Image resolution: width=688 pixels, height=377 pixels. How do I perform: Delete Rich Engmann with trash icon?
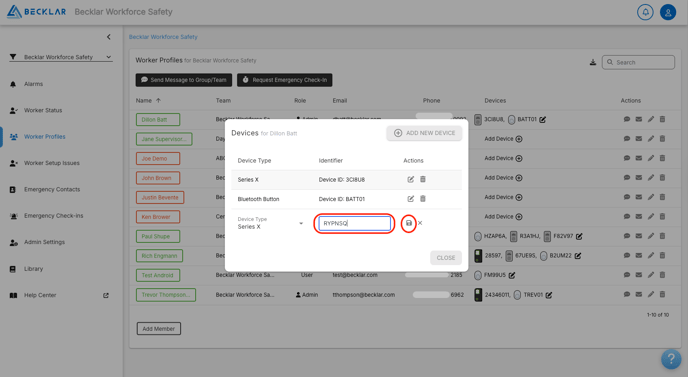point(663,255)
